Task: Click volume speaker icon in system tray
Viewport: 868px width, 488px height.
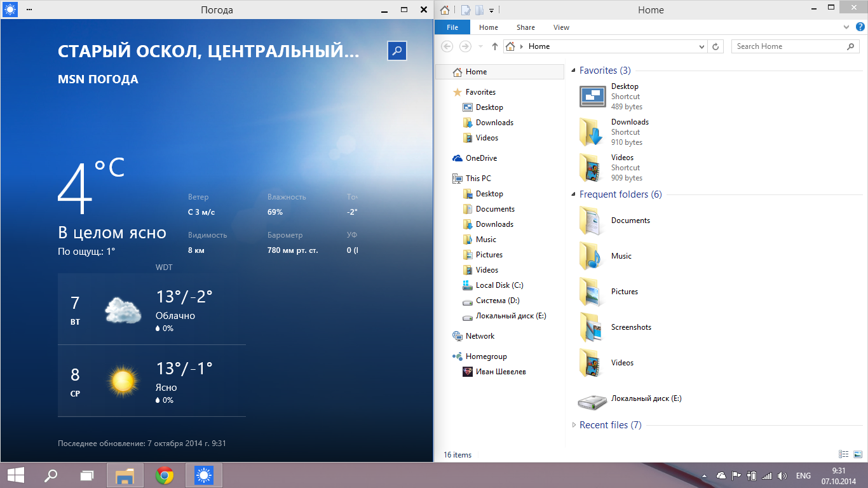Action: 782,476
